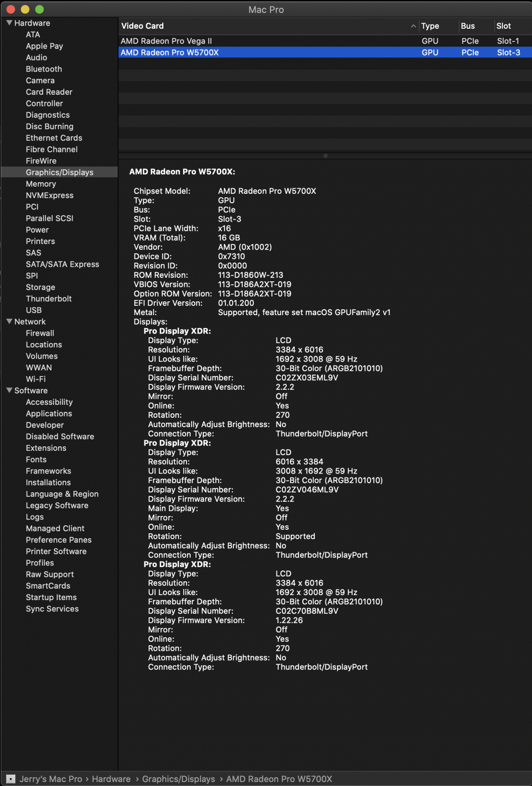This screenshot has width=532, height=786.
Task: Click Graphics/Displays in the path bar
Action: click(x=178, y=779)
